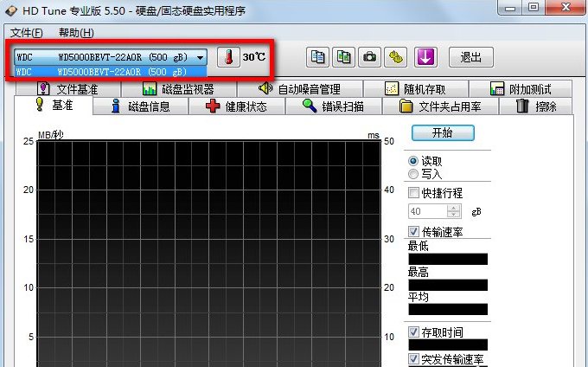Click the 退出 button
The image size is (588, 367).
tap(471, 57)
